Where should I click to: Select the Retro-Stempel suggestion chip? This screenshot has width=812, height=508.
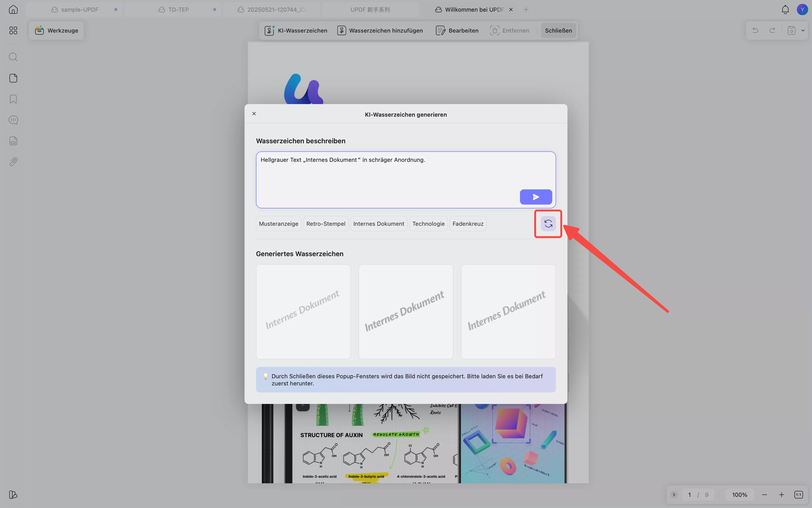(x=326, y=224)
